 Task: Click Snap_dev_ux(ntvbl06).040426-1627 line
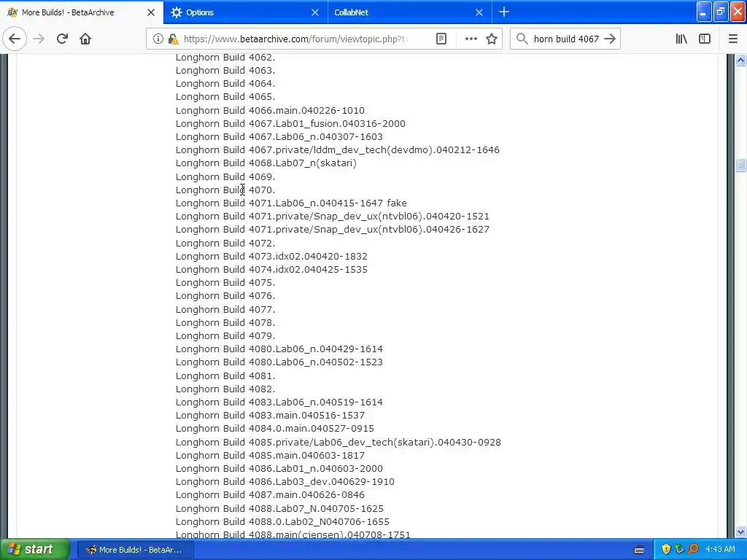point(333,230)
